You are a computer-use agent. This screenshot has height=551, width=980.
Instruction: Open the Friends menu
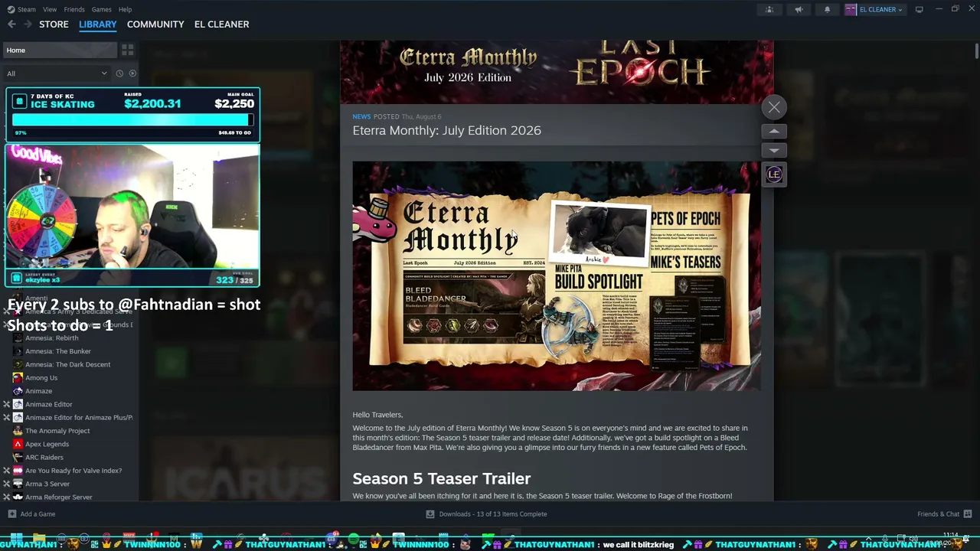click(74, 9)
